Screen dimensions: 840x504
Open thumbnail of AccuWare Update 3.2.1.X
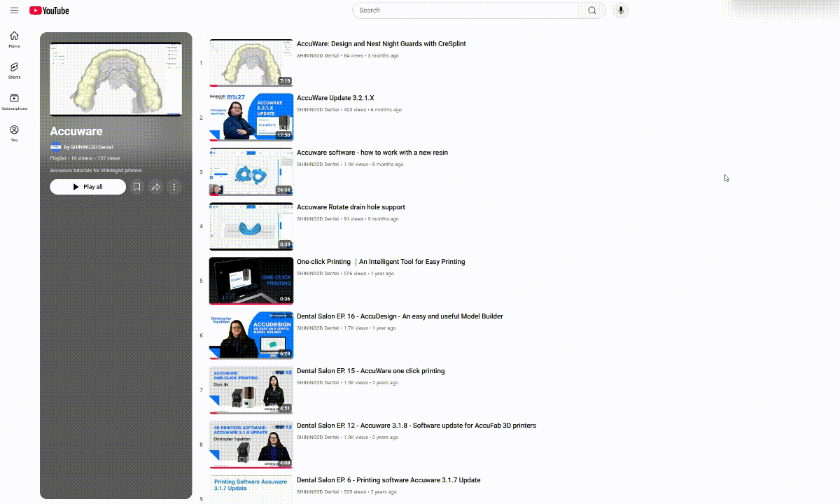pyautogui.click(x=251, y=118)
